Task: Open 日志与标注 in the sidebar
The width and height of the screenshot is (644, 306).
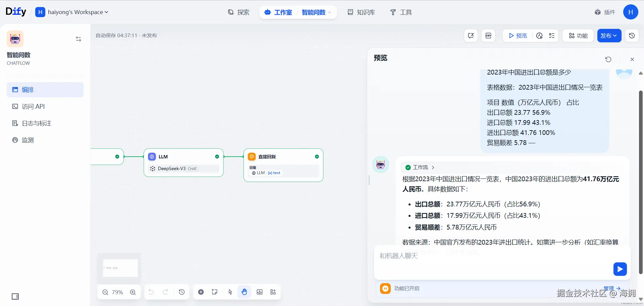Action: (x=45, y=123)
